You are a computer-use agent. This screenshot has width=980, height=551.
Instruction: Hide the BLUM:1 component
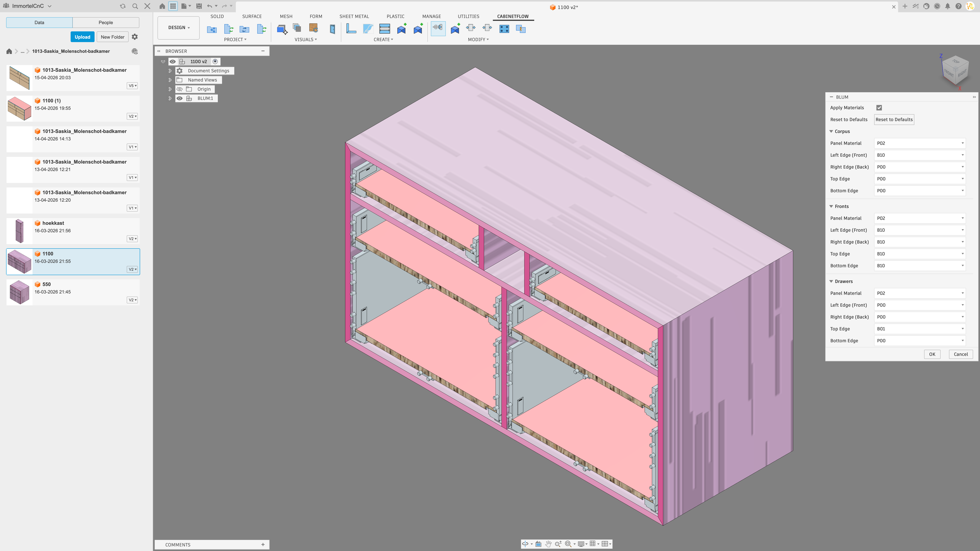[180, 99]
